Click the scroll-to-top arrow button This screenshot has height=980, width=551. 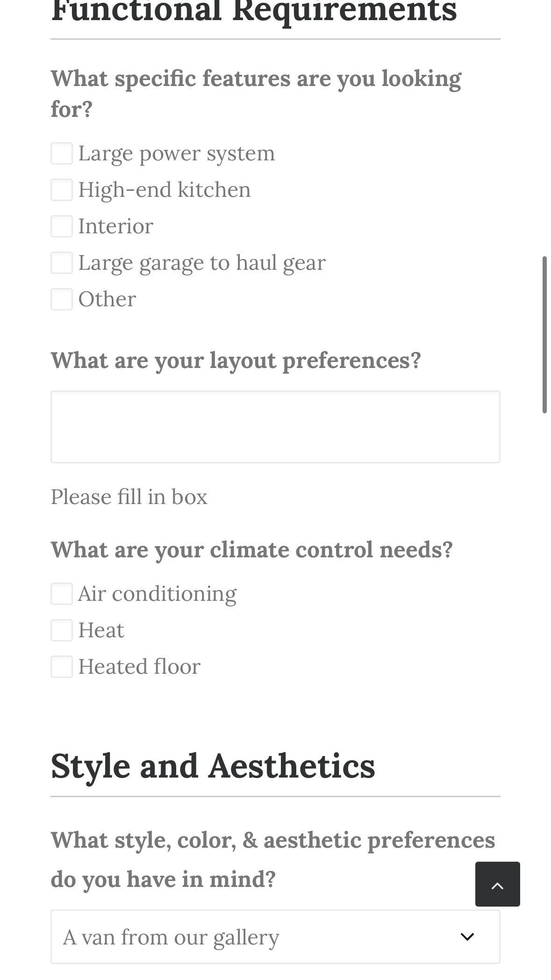click(x=497, y=884)
